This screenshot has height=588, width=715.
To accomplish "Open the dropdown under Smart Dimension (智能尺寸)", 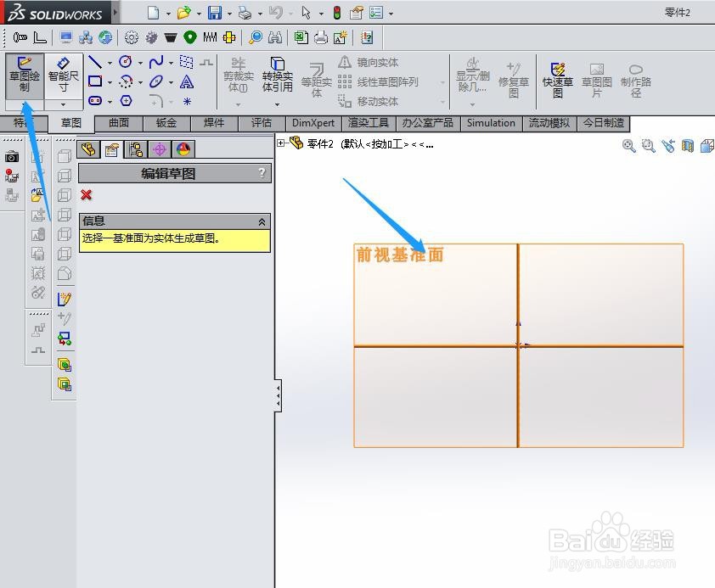I will [x=64, y=104].
